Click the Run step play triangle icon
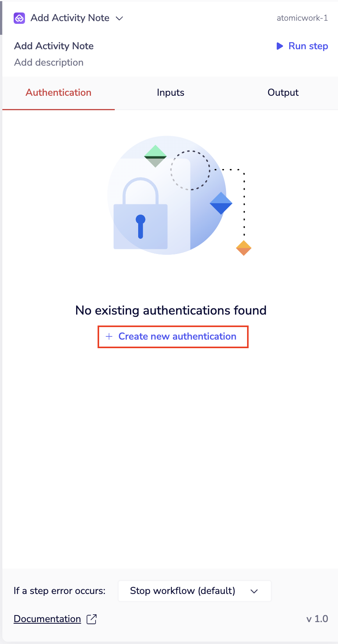This screenshot has width=338, height=644. coord(279,46)
